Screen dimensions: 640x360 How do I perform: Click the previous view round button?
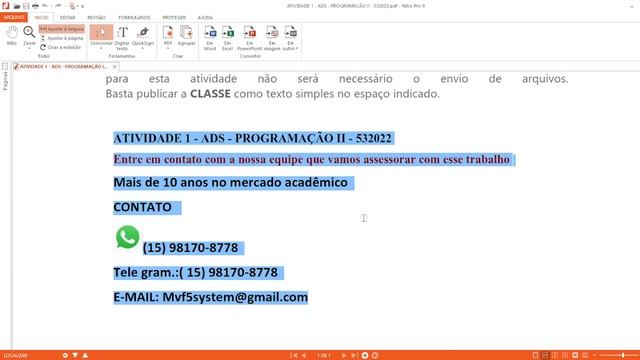point(365,356)
